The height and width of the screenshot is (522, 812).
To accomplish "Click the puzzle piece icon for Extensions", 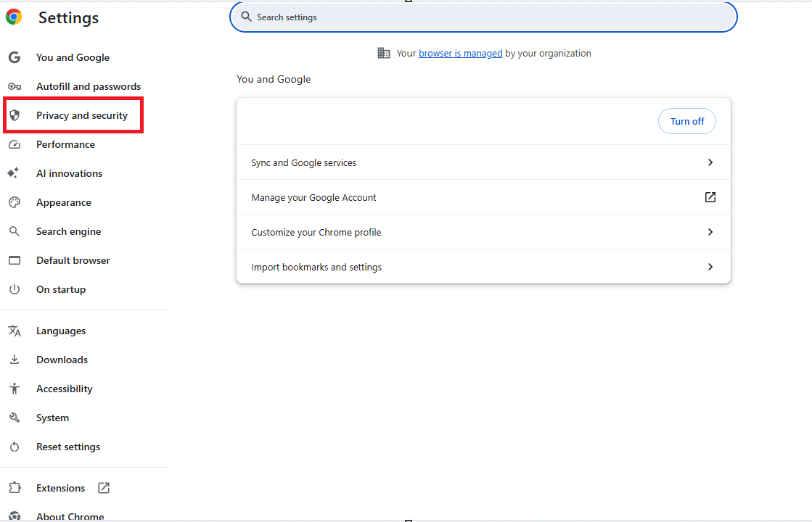I will (x=15, y=488).
